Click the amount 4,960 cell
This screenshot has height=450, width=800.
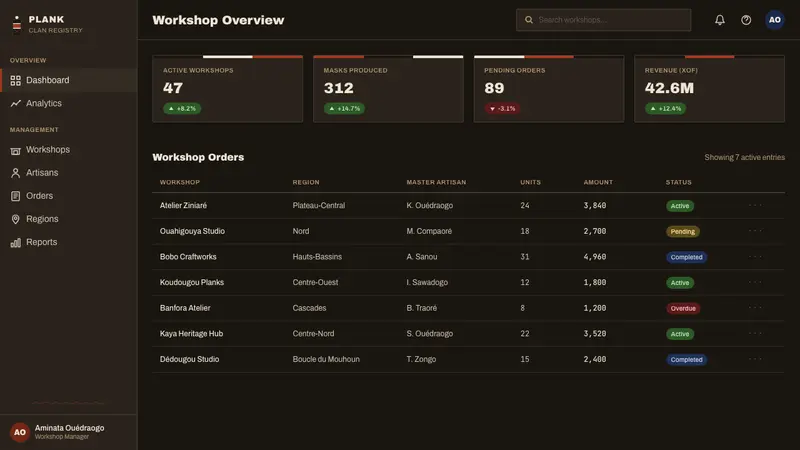coord(595,257)
